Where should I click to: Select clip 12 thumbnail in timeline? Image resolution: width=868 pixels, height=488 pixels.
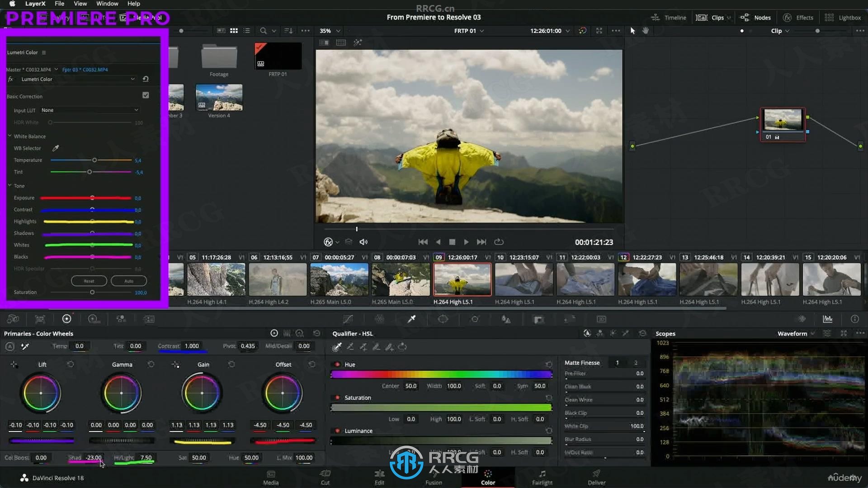647,280
